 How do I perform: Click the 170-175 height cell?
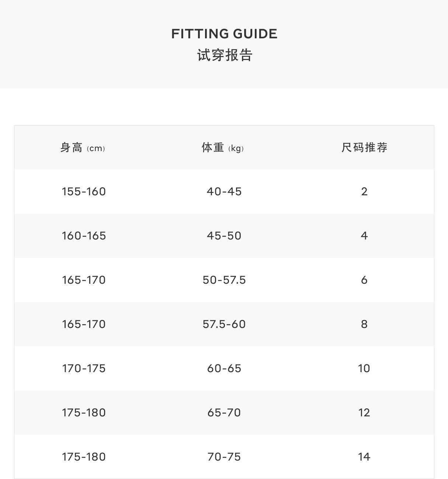click(84, 368)
